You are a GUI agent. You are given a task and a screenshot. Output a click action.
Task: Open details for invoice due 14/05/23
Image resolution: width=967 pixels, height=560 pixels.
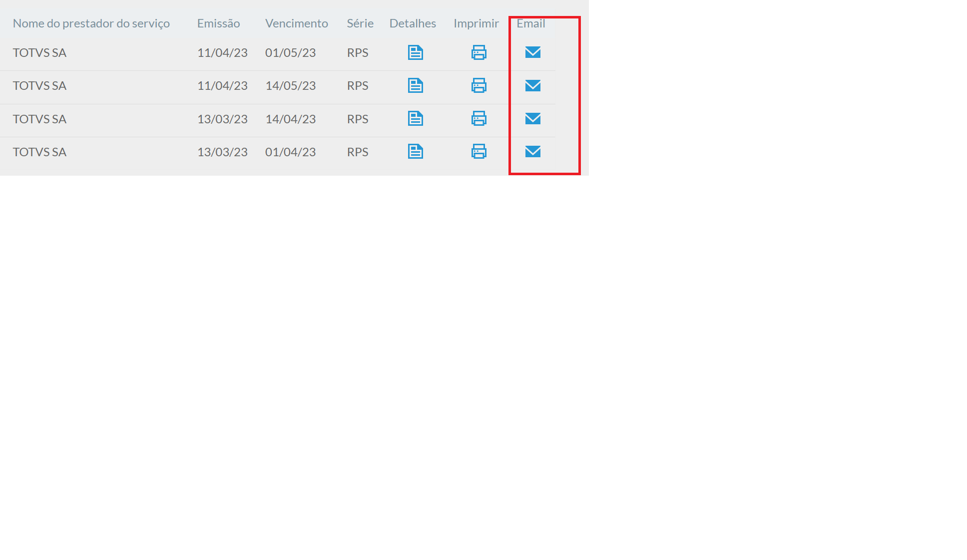[415, 85]
